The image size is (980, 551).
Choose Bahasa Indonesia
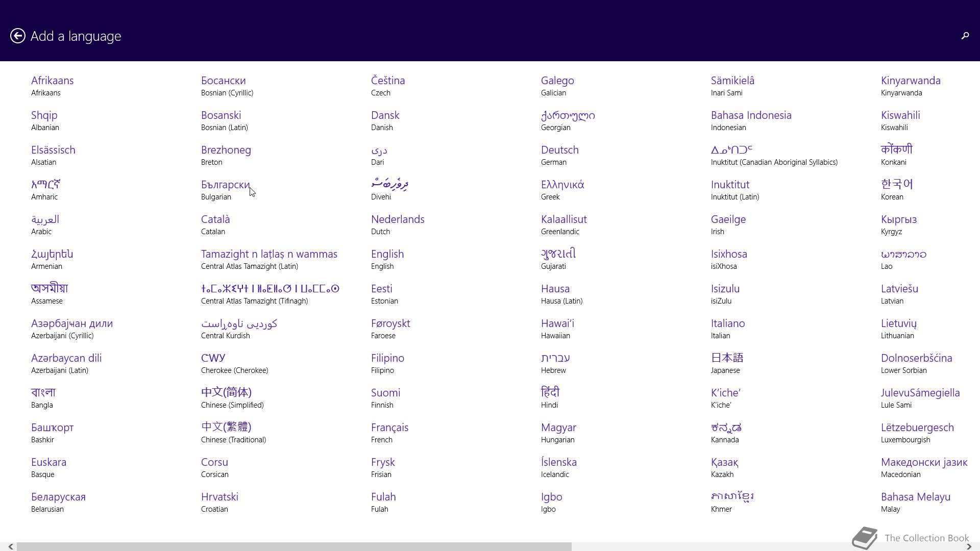(751, 121)
